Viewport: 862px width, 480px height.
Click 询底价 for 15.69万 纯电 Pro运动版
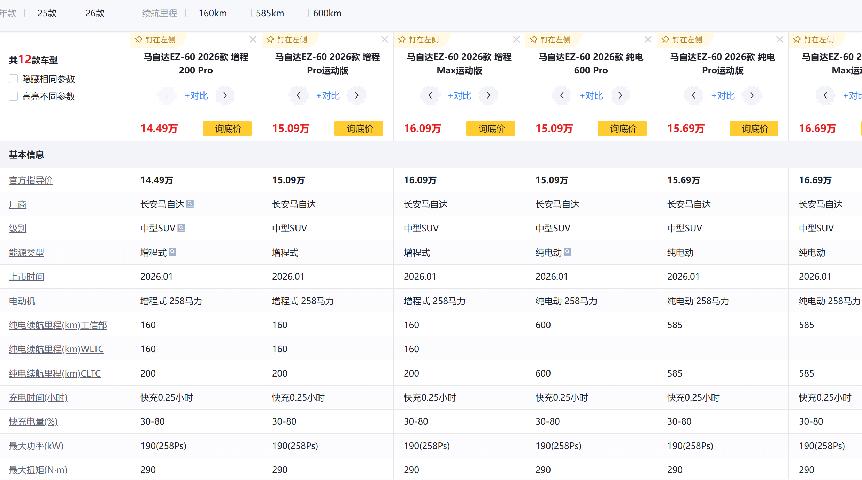754,129
